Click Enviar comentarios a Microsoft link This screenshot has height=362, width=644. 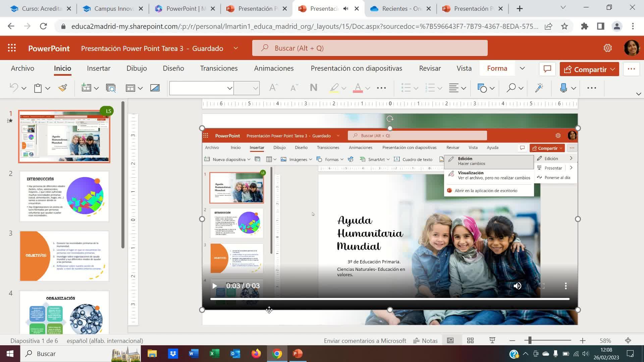(365, 341)
